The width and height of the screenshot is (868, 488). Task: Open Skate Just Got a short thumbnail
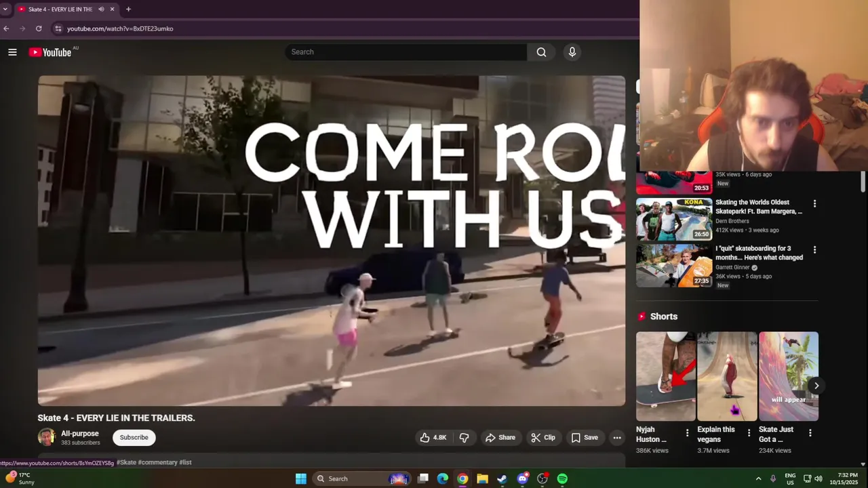(789, 376)
